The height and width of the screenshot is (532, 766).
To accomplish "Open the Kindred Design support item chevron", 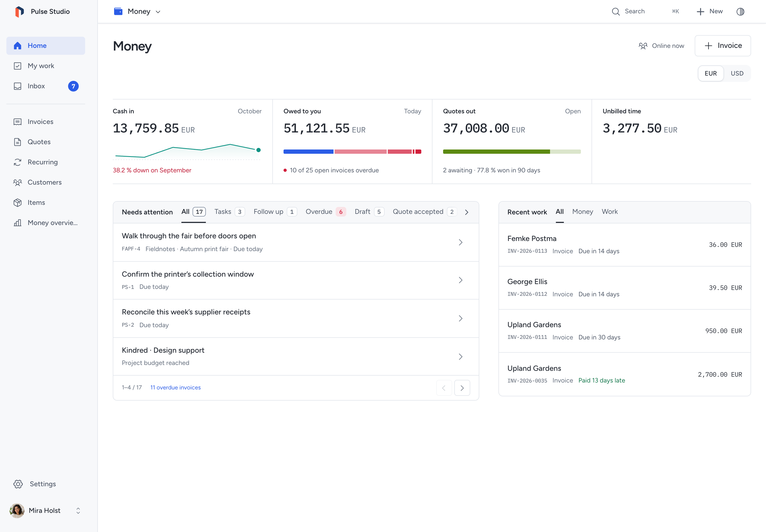I will (x=461, y=357).
